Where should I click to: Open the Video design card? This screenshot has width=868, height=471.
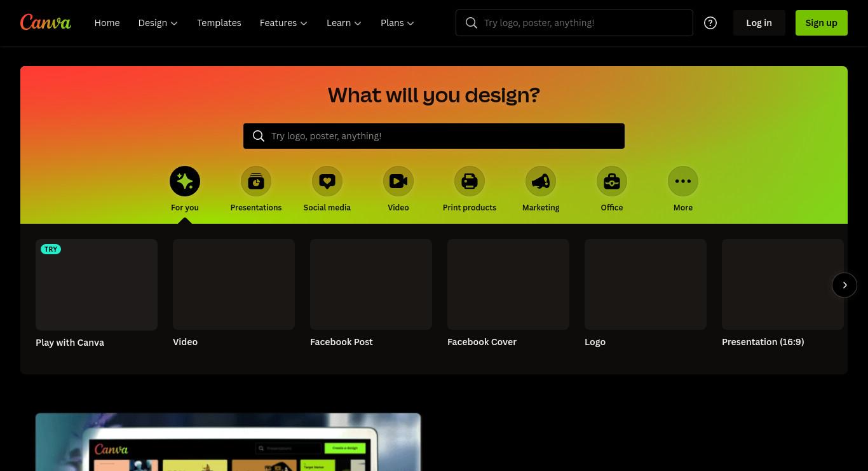(234, 284)
